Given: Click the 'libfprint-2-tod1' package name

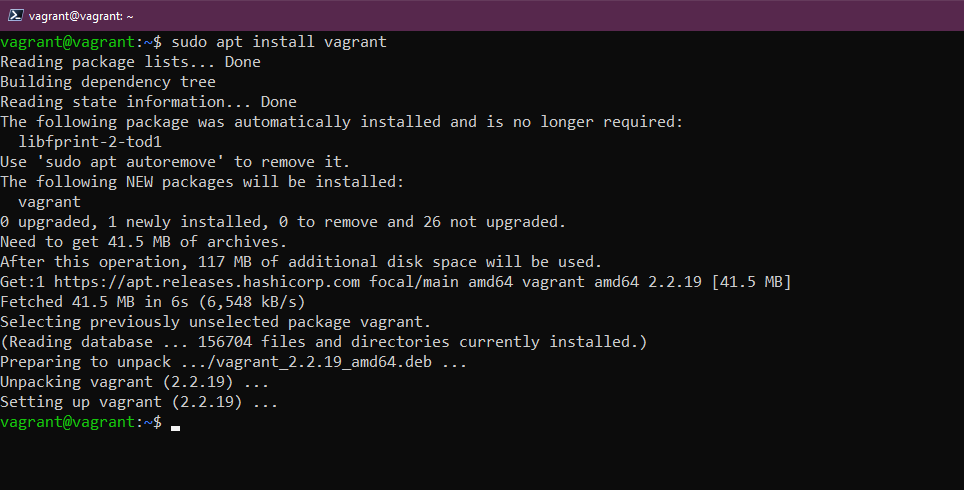Looking at the screenshot, I should pyautogui.click(x=90, y=142).
